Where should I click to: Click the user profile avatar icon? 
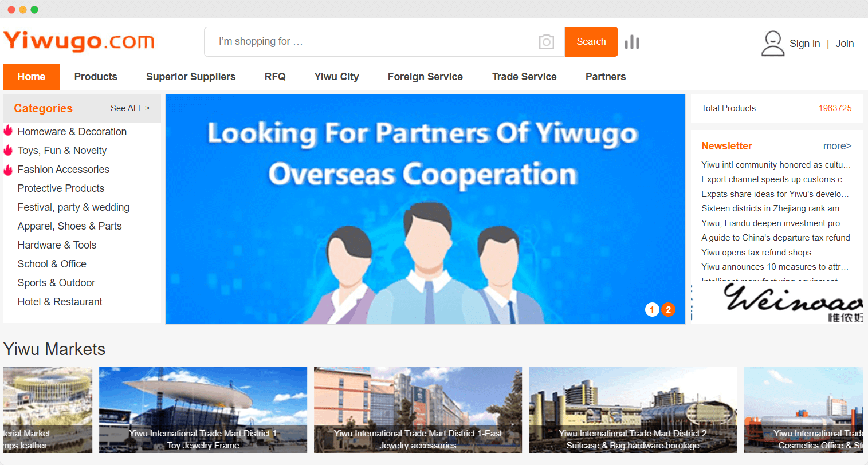773,44
